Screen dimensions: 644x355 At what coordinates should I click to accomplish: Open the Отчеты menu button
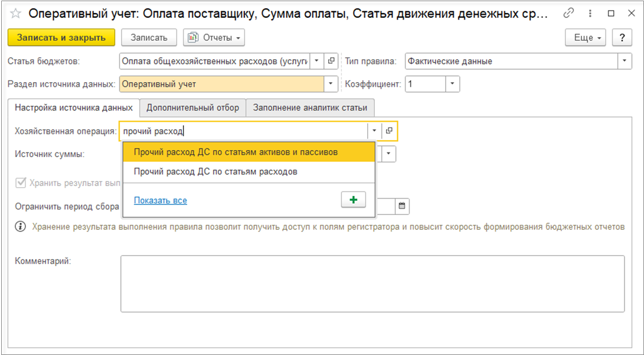[214, 37]
